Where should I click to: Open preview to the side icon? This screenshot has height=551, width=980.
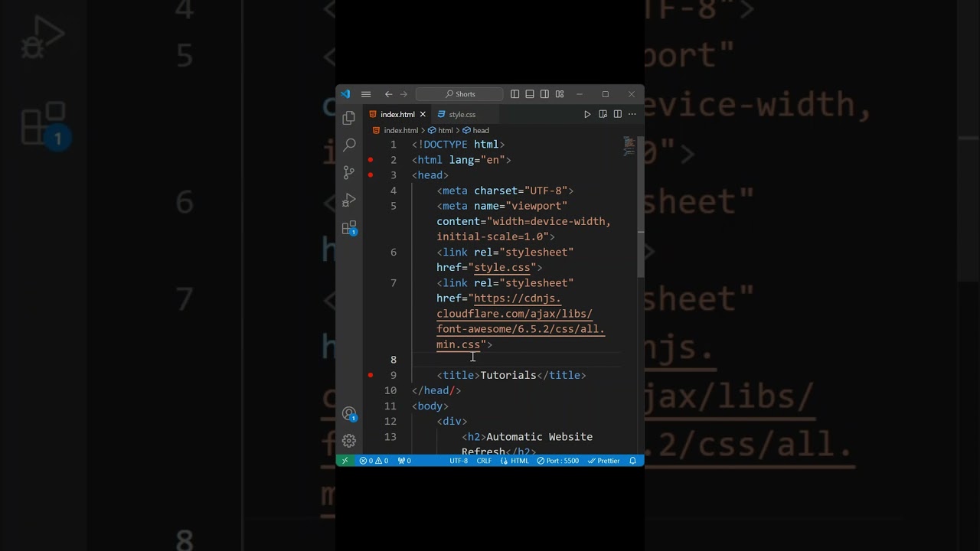click(603, 114)
